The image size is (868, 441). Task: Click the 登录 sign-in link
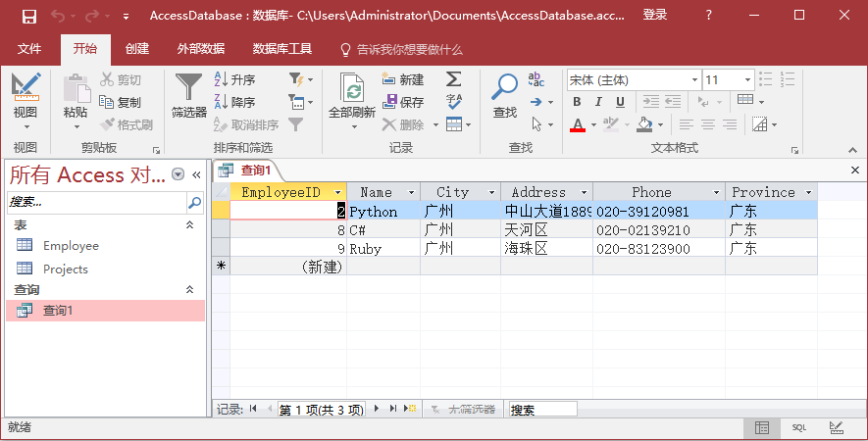click(x=654, y=15)
